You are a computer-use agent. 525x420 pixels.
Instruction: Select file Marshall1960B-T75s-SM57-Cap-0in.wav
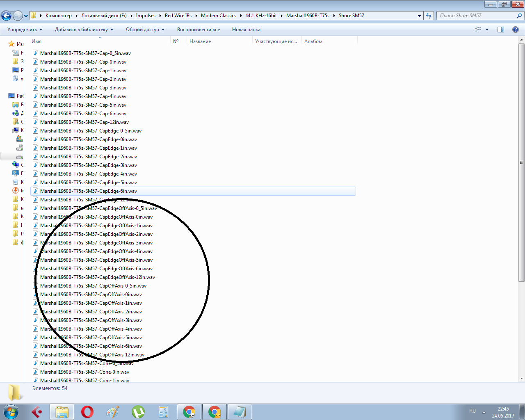click(83, 62)
